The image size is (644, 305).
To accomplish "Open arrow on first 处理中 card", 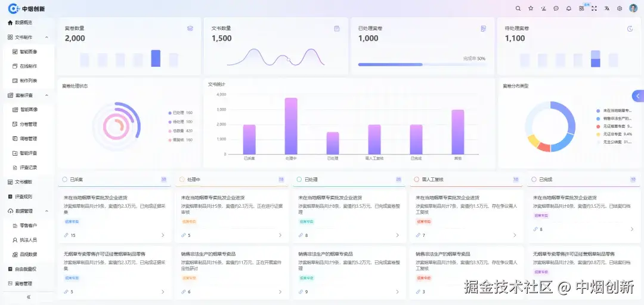I will pyautogui.click(x=280, y=235).
